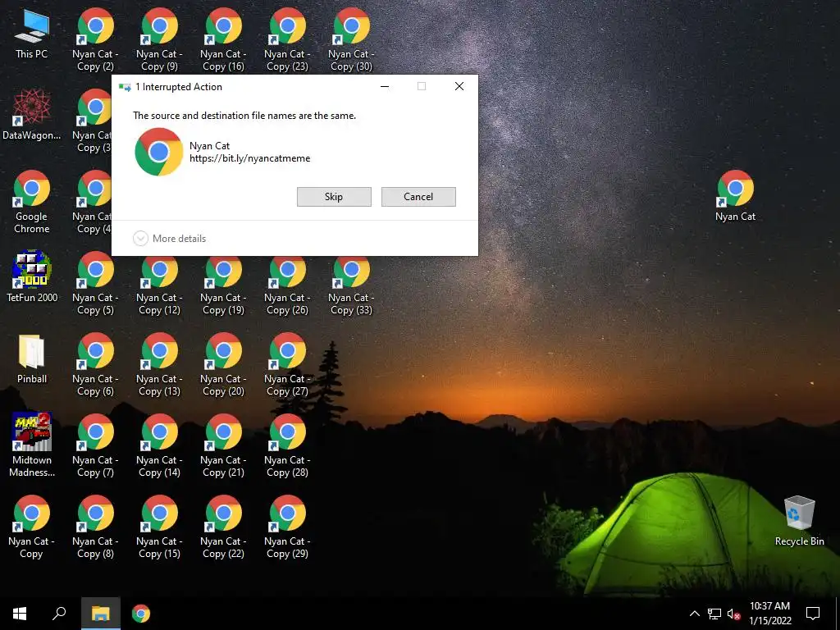
Task: Select the Nyan Cat - Copy (3) shortcut
Action: (x=92, y=121)
